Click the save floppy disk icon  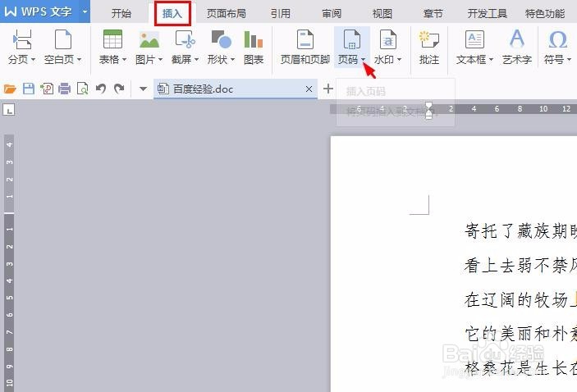tap(29, 89)
